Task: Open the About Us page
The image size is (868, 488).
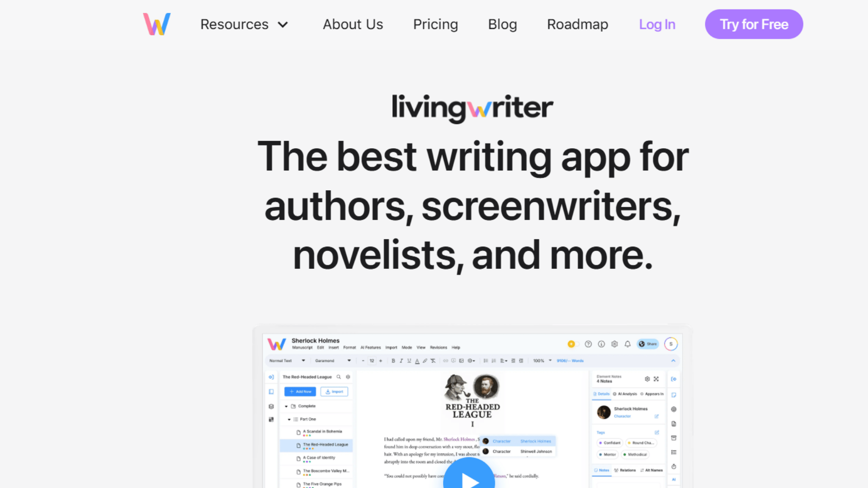Action: [x=353, y=24]
